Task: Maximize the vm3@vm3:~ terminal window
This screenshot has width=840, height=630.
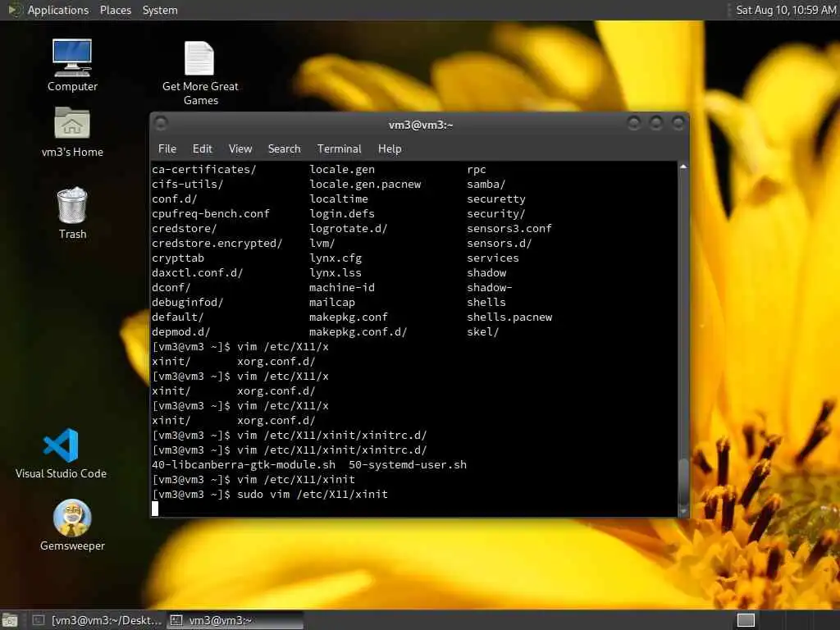Action: click(655, 124)
